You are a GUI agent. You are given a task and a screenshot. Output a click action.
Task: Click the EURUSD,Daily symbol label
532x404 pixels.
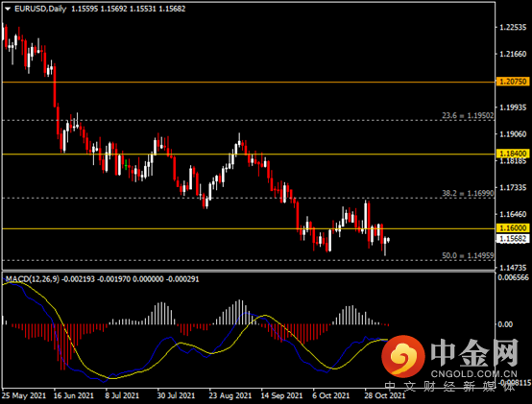[x=40, y=9]
